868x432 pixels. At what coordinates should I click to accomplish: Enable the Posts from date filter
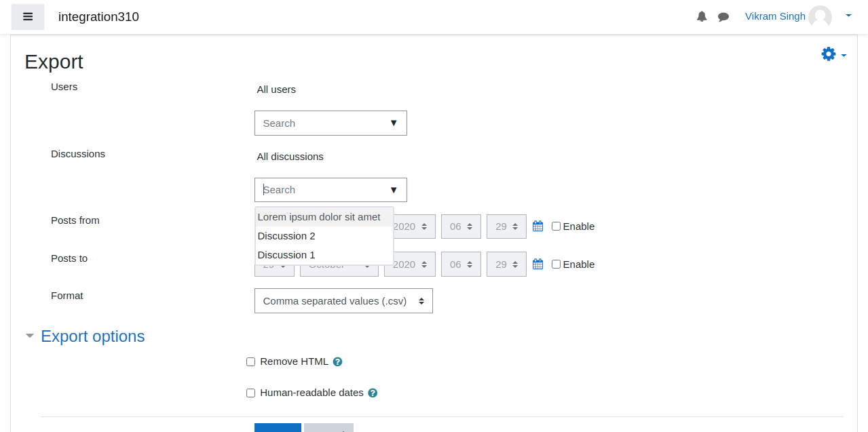(x=556, y=227)
